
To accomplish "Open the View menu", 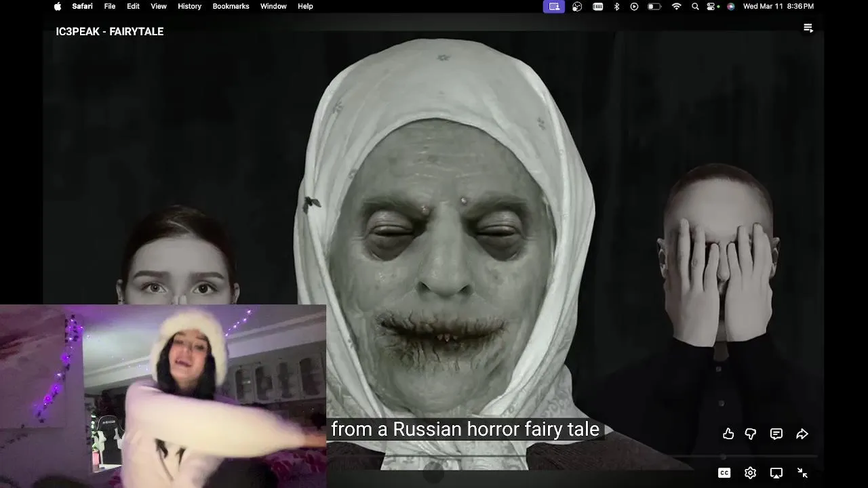I will click(159, 6).
